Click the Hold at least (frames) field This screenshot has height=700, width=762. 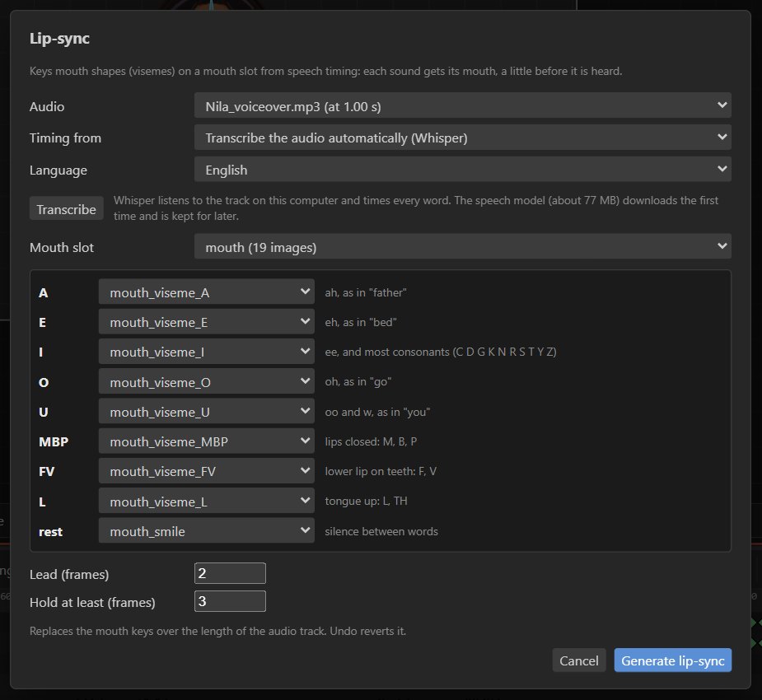point(230,601)
